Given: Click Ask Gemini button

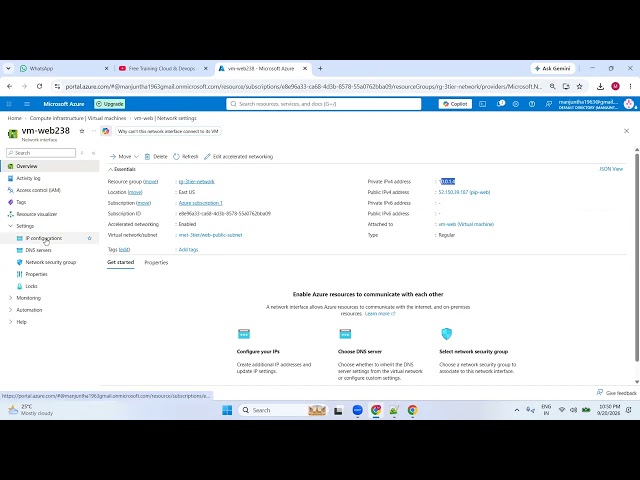Looking at the screenshot, I should click(x=552, y=69).
